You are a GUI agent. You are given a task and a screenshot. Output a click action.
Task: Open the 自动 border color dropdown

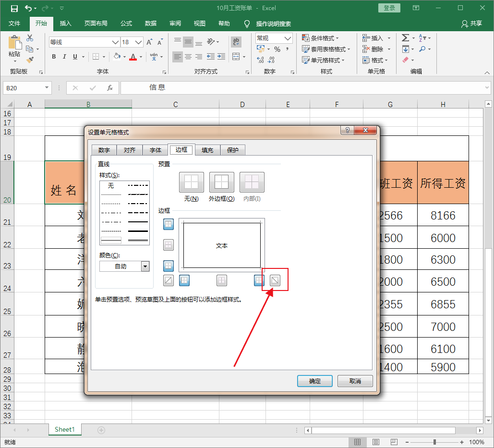144,266
